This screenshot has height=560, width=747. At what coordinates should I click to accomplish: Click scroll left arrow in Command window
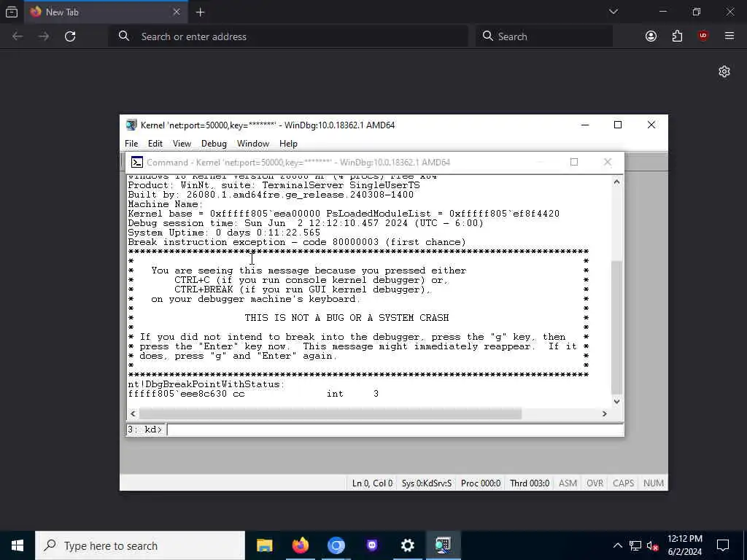pyautogui.click(x=133, y=414)
